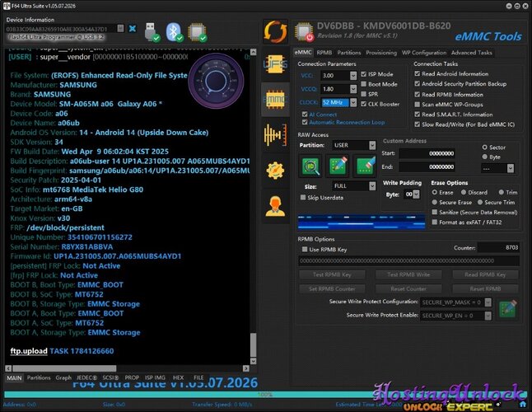Click the home icon in status bar
This screenshot has width=532, height=412.
pos(523,404)
